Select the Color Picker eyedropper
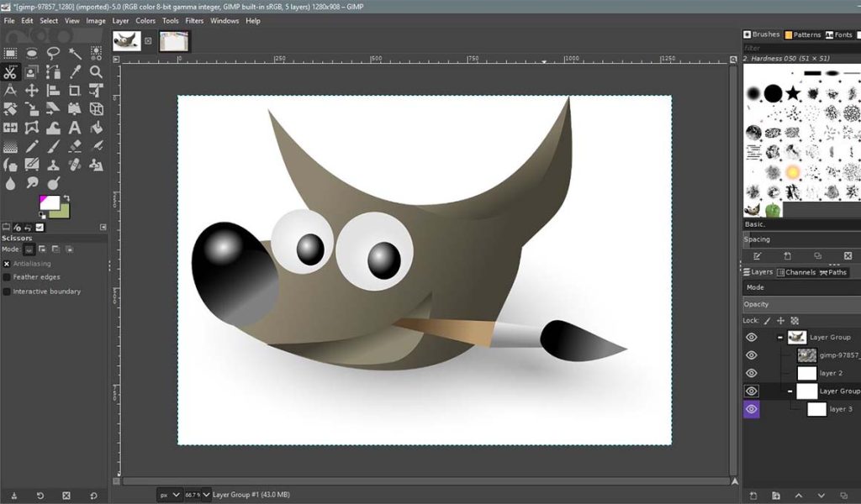Viewport: 861px width, 504px height. pos(75,72)
